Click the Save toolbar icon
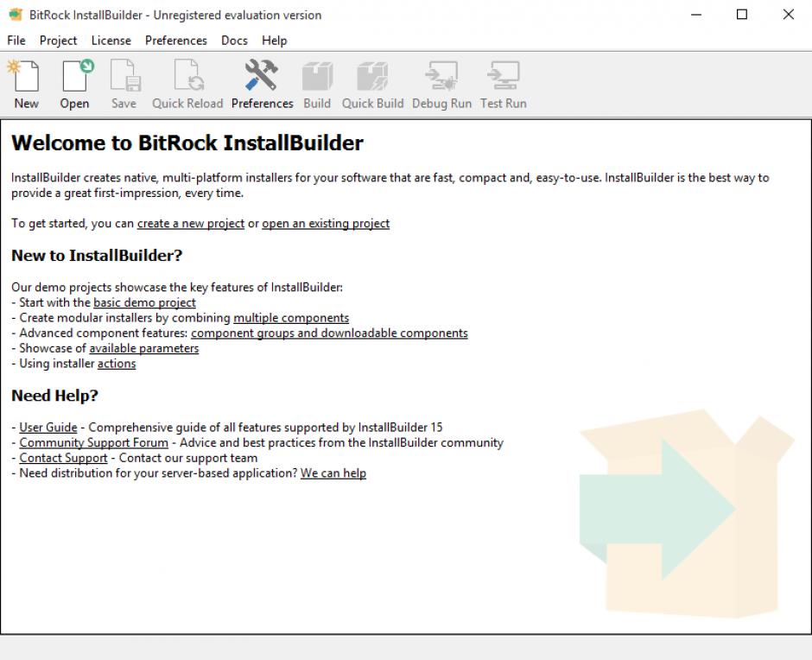 124,85
